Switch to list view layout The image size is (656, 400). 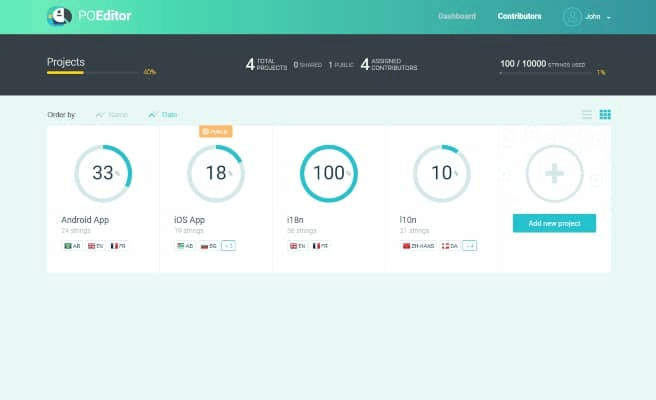point(587,114)
